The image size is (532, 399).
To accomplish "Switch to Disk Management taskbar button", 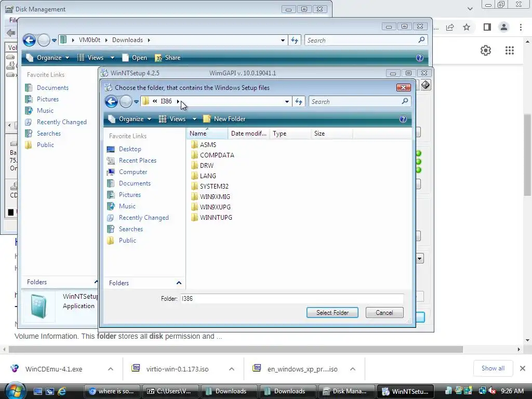I will point(346,391).
